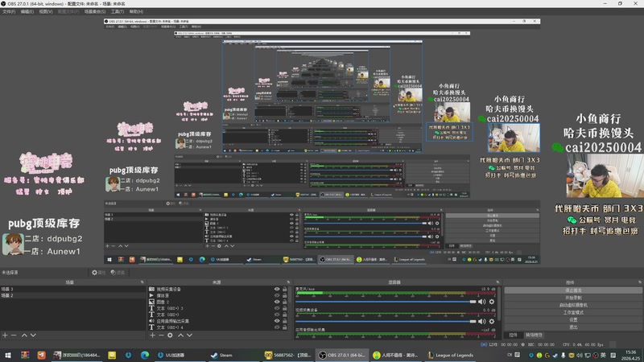Add a new scene with the plus icon
644x362 pixels.
5,335
